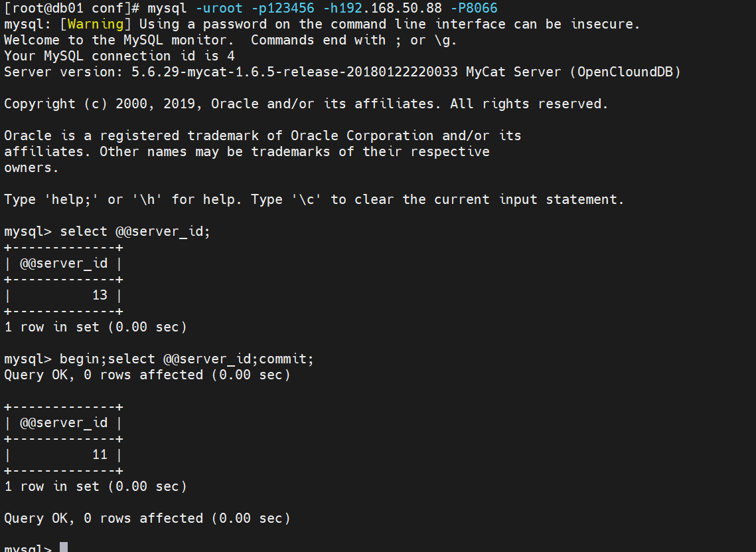
Task: Click the server_id result value 11
Action: [100, 454]
